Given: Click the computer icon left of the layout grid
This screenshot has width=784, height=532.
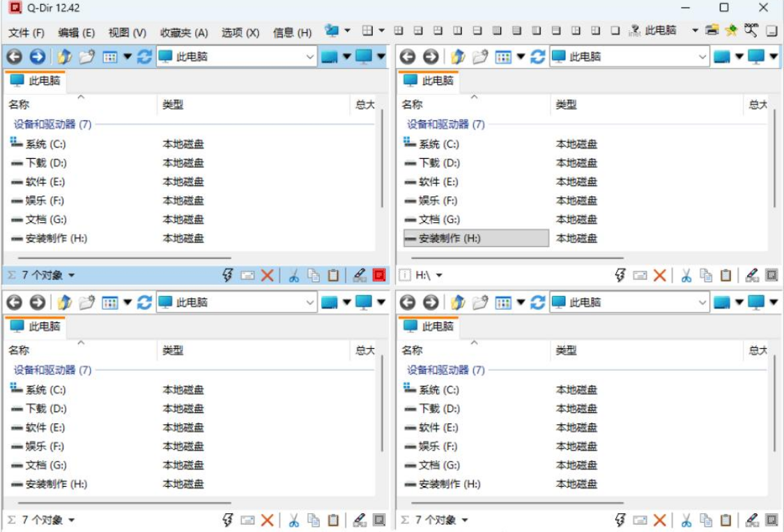Looking at the screenshot, I should click(x=331, y=31).
